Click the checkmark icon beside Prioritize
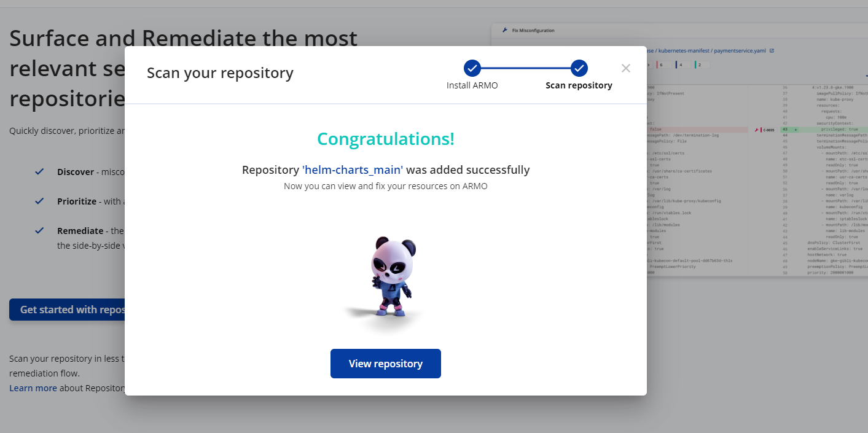868x433 pixels. 39,201
